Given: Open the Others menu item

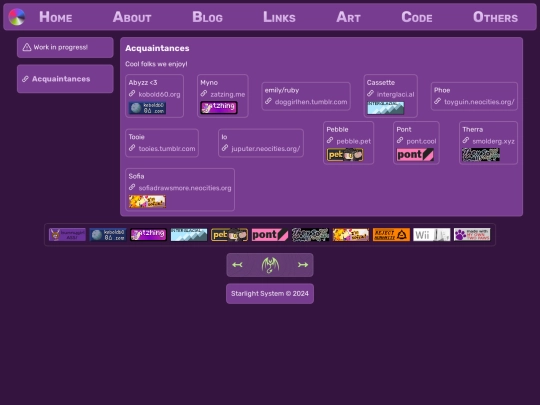Looking at the screenshot, I should pos(495,17).
